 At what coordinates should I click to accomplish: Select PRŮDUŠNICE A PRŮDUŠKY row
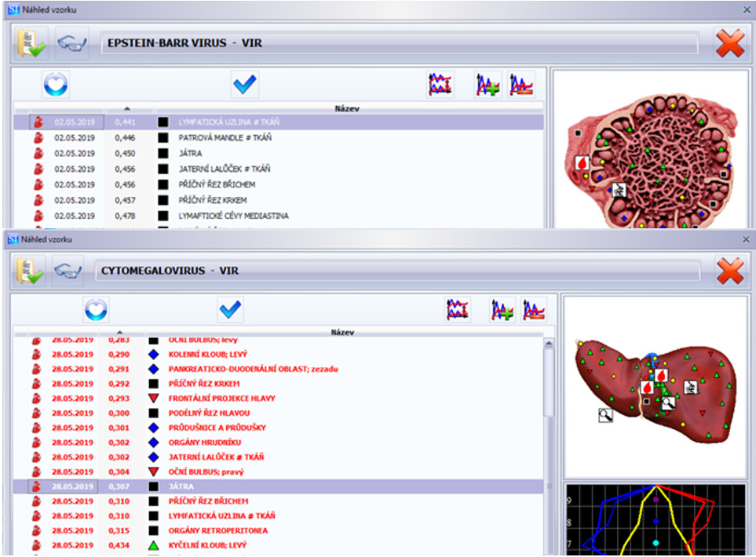pyautogui.click(x=278, y=428)
